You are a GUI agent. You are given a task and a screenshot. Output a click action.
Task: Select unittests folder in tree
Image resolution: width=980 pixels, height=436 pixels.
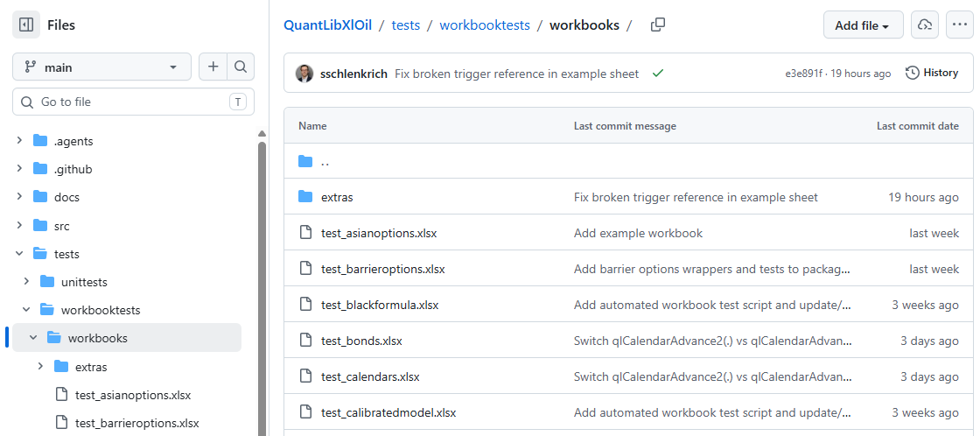[84, 282]
